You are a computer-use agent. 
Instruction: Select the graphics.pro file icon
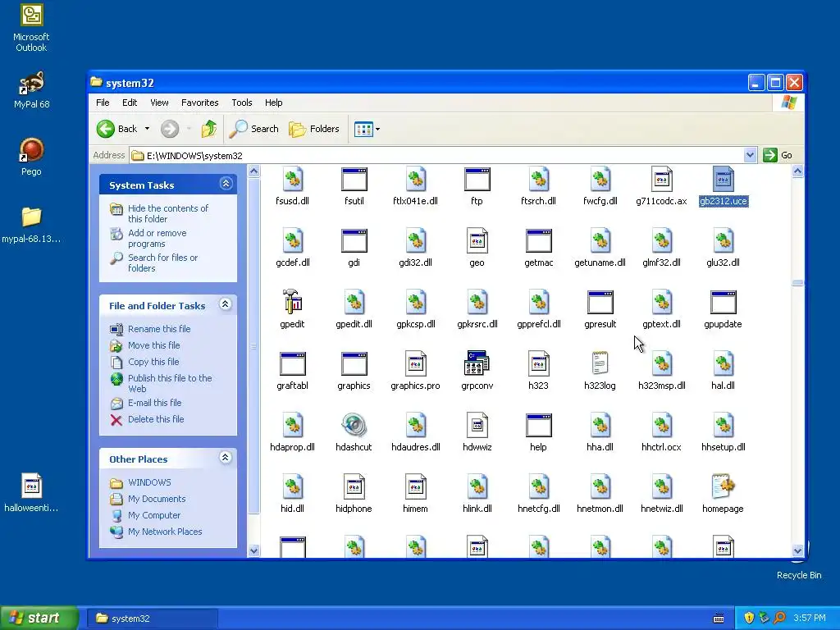[416, 363]
